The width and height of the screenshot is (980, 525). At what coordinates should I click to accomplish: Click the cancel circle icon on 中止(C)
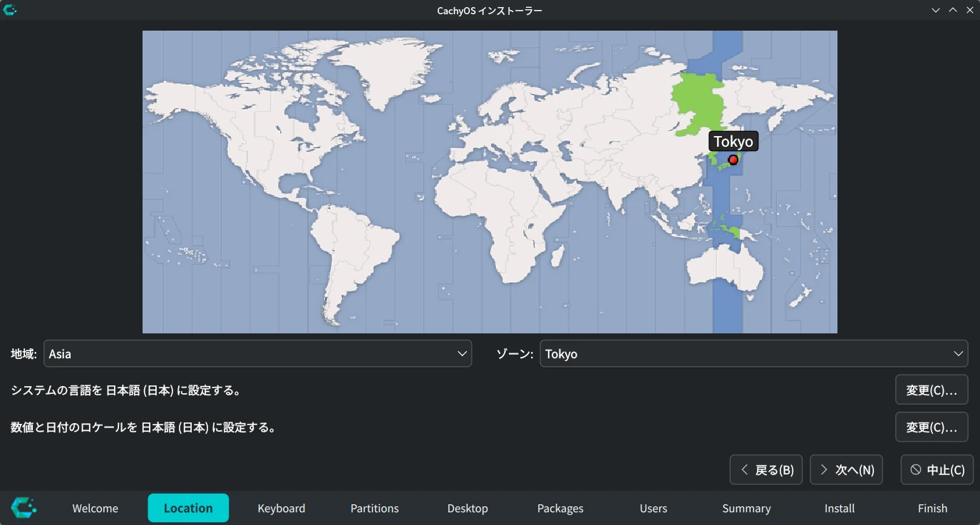coord(916,470)
